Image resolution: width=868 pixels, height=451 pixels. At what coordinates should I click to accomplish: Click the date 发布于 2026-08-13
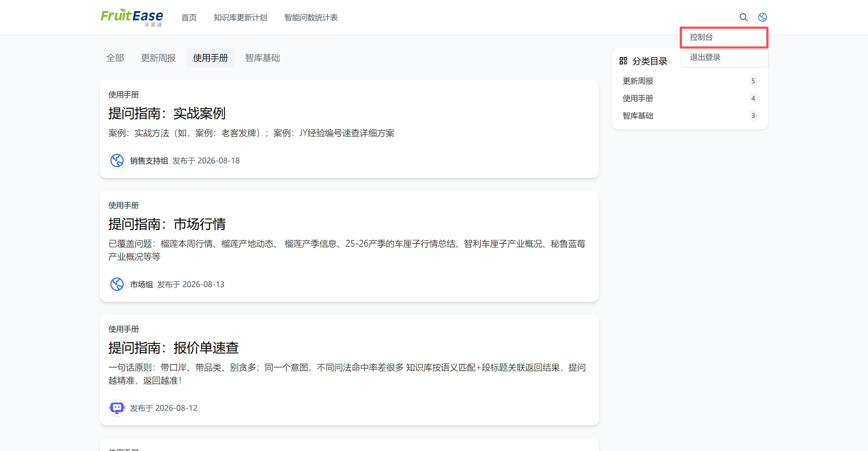click(x=191, y=284)
